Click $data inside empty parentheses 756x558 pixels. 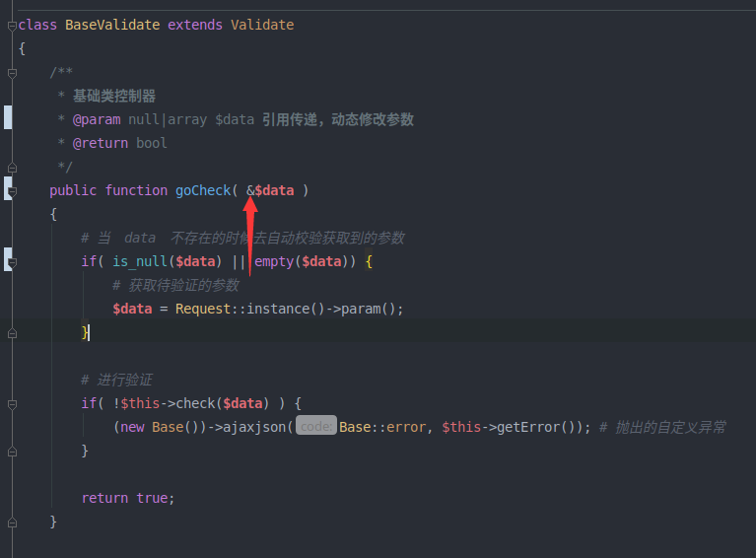[x=321, y=261]
